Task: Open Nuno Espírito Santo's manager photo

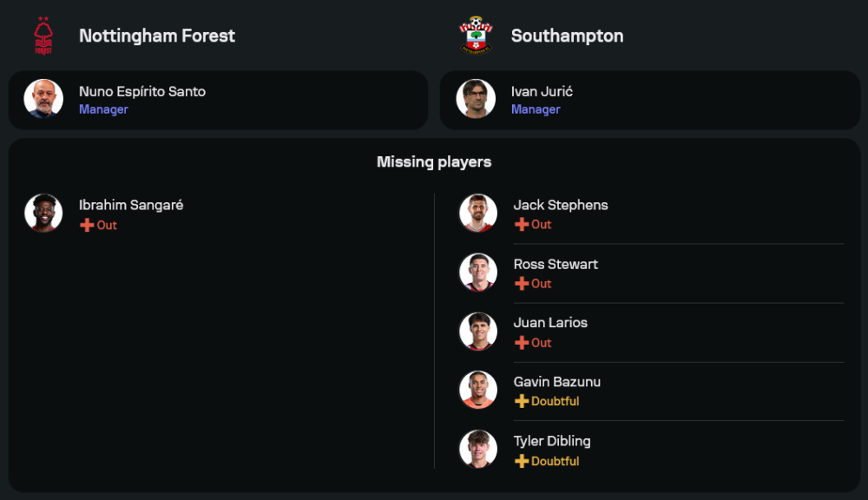Action: [43, 99]
